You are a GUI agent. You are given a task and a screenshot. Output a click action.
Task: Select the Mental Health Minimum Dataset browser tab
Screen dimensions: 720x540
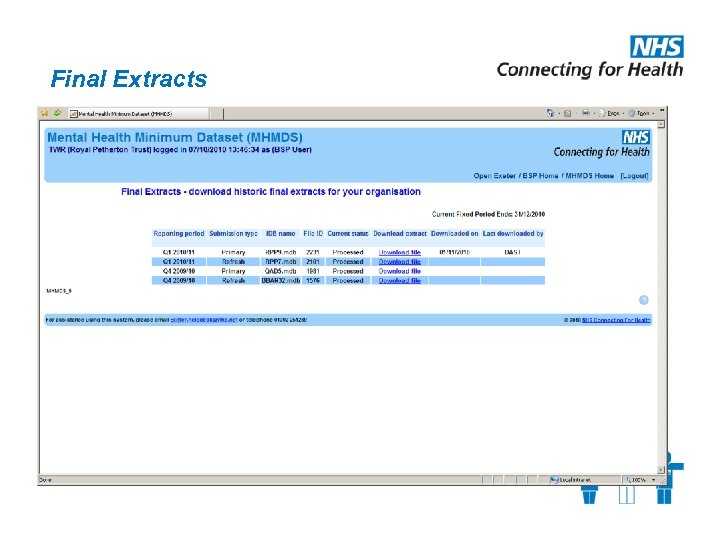click(x=138, y=113)
